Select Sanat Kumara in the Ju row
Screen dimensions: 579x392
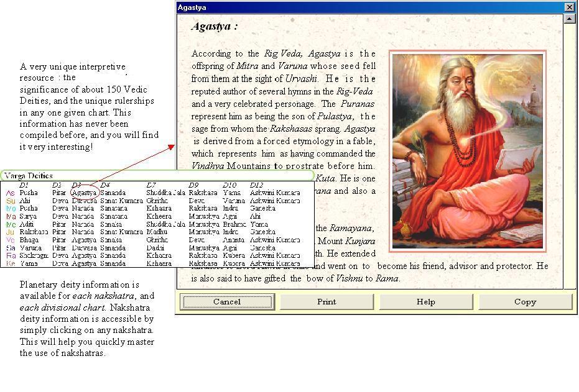pyautogui.click(x=121, y=232)
